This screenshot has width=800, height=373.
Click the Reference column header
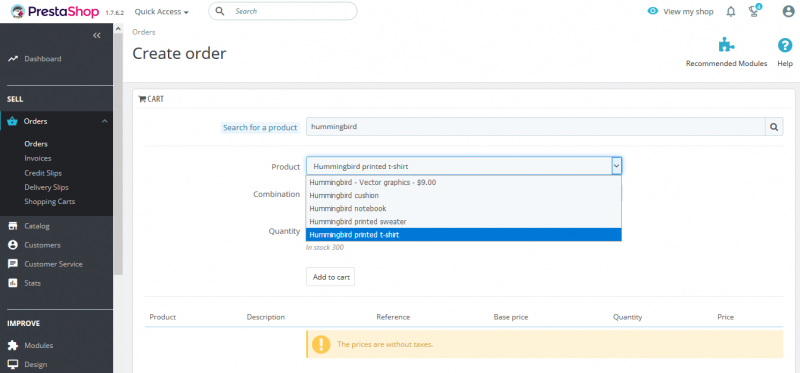(393, 317)
